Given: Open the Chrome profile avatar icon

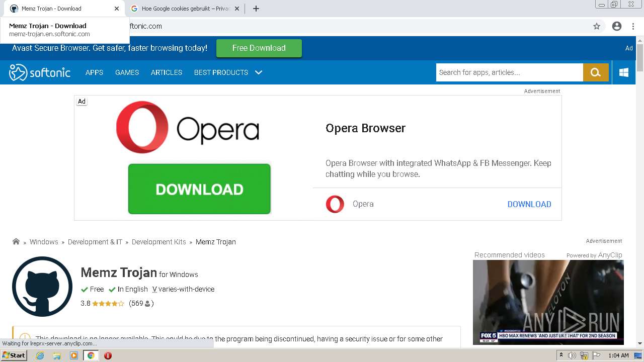Looking at the screenshot, I should pyautogui.click(x=617, y=26).
